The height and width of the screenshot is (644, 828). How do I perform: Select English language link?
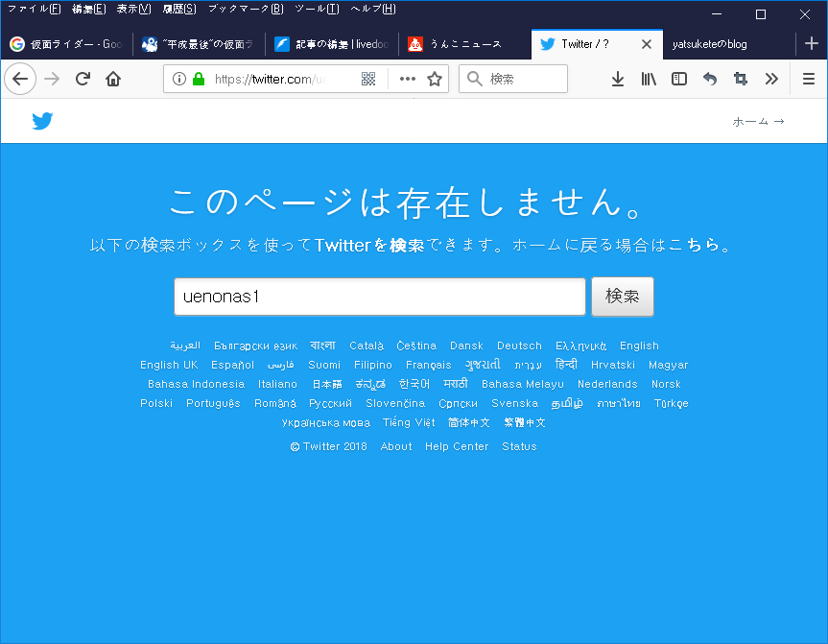639,346
